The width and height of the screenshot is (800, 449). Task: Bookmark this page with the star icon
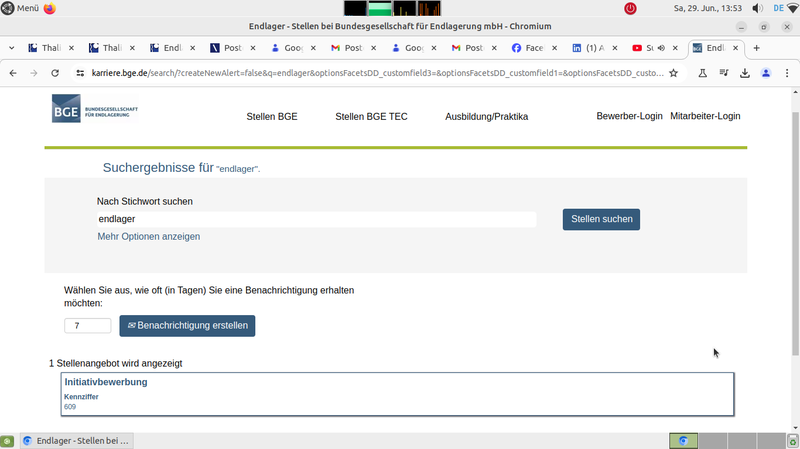point(674,73)
